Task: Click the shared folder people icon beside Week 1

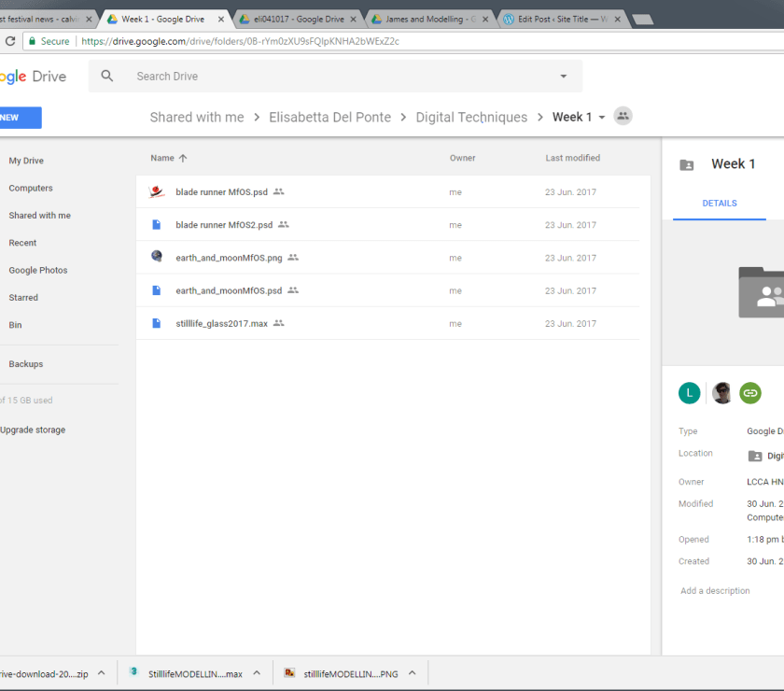Action: coord(623,117)
